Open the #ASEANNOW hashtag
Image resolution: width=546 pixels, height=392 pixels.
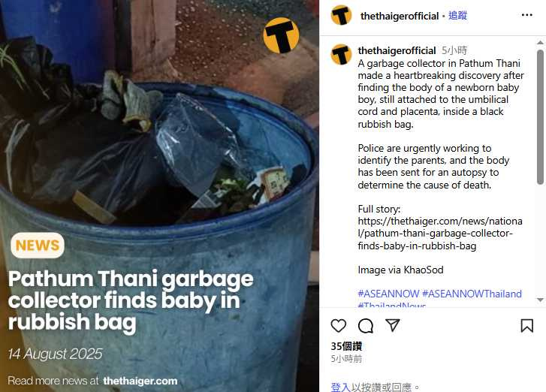pyautogui.click(x=388, y=294)
